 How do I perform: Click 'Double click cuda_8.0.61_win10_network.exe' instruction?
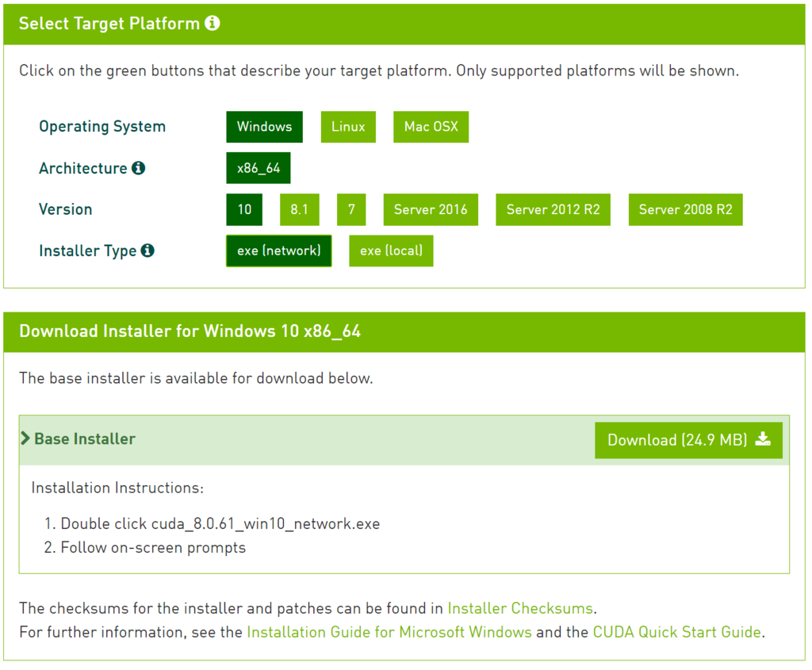pos(220,523)
